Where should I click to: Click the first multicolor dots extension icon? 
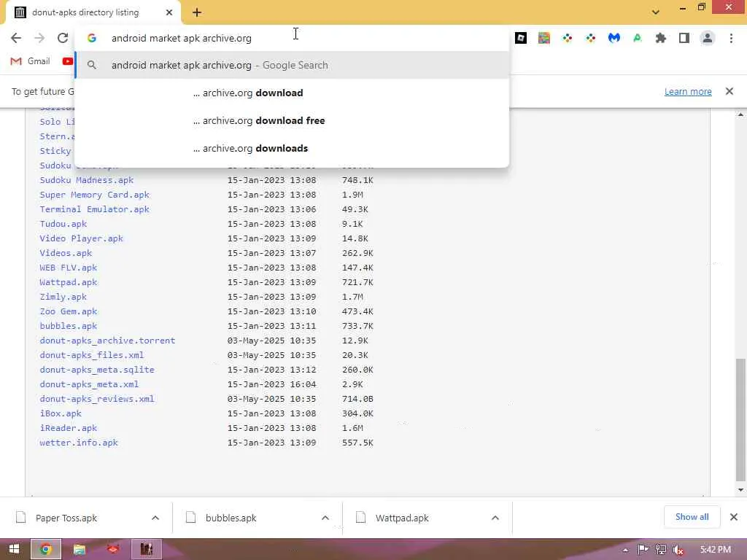pos(568,38)
